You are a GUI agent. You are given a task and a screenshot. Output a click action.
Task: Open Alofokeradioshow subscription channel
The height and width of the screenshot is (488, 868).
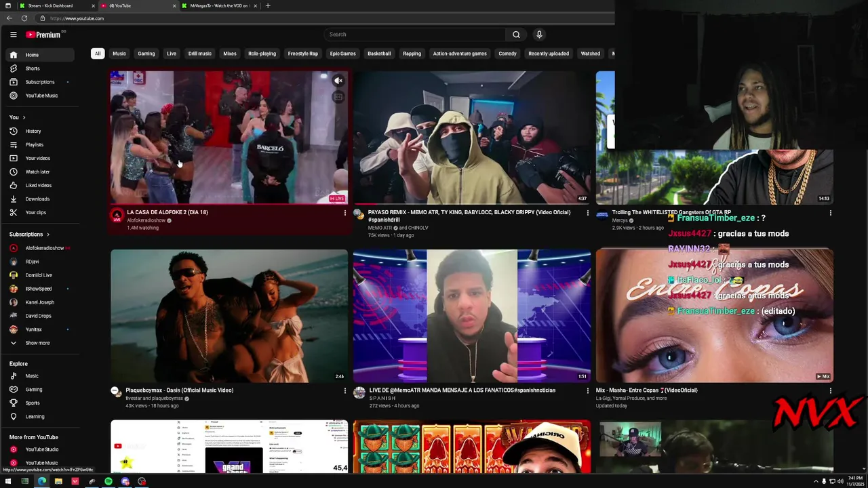(40, 248)
